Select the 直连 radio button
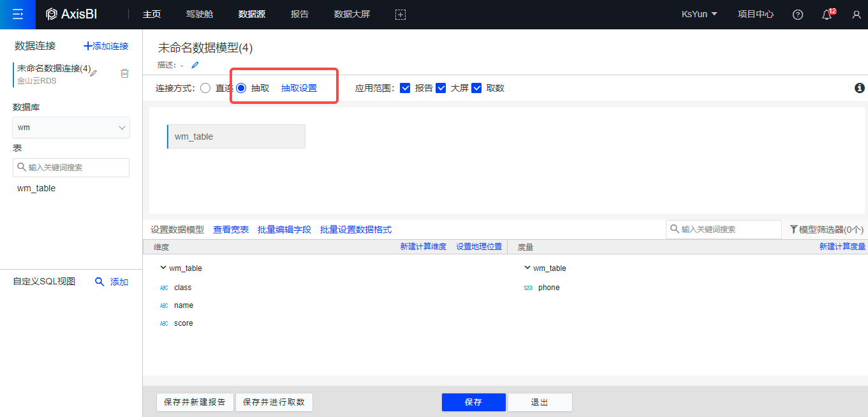868x417 pixels. 205,88
